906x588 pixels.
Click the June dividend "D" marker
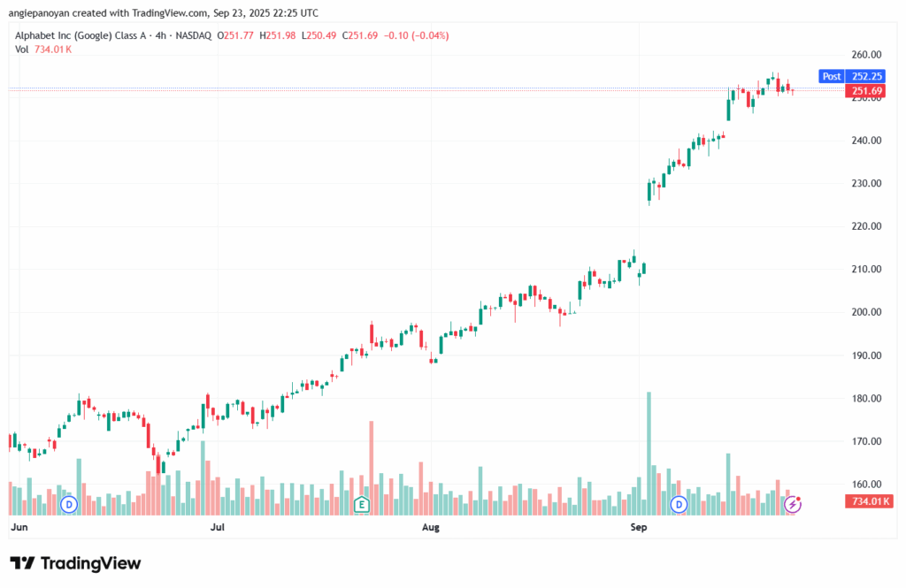pos(69,504)
